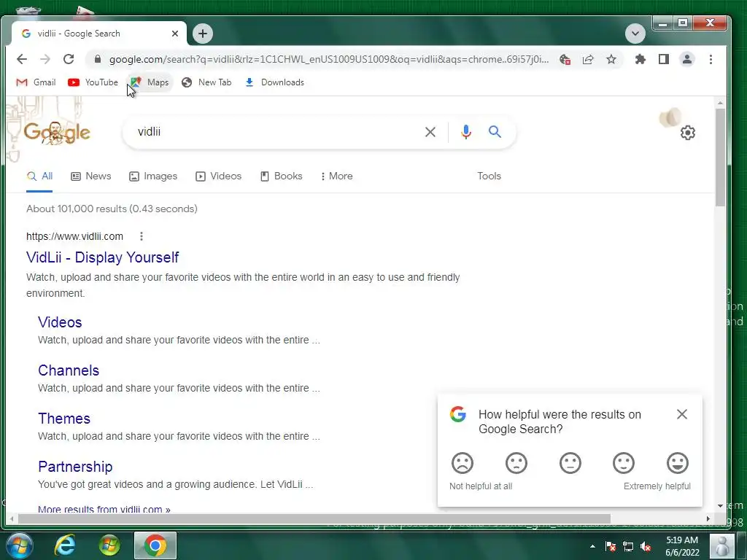Image resolution: width=747 pixels, height=560 pixels.
Task: Share this page icon
Action: click(x=588, y=59)
